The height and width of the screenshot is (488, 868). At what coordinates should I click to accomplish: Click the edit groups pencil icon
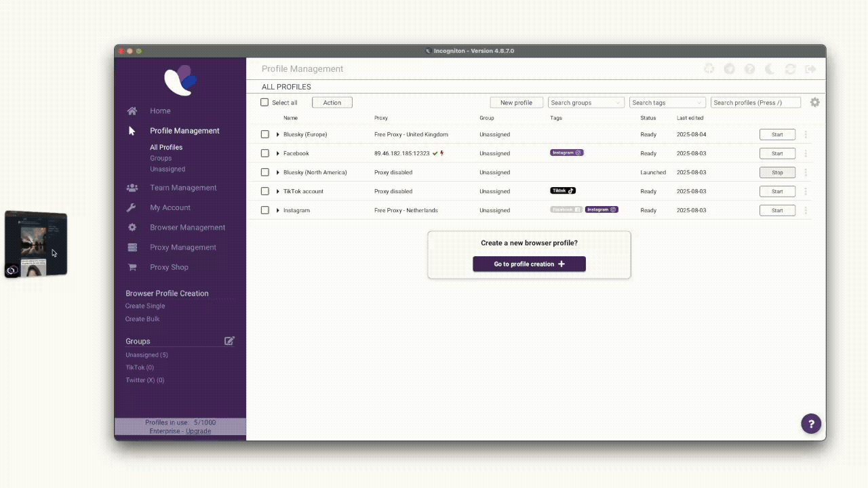[x=229, y=341]
